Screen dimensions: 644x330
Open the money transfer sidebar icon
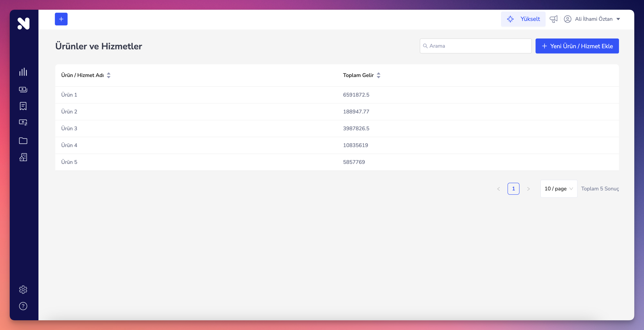[x=23, y=123]
